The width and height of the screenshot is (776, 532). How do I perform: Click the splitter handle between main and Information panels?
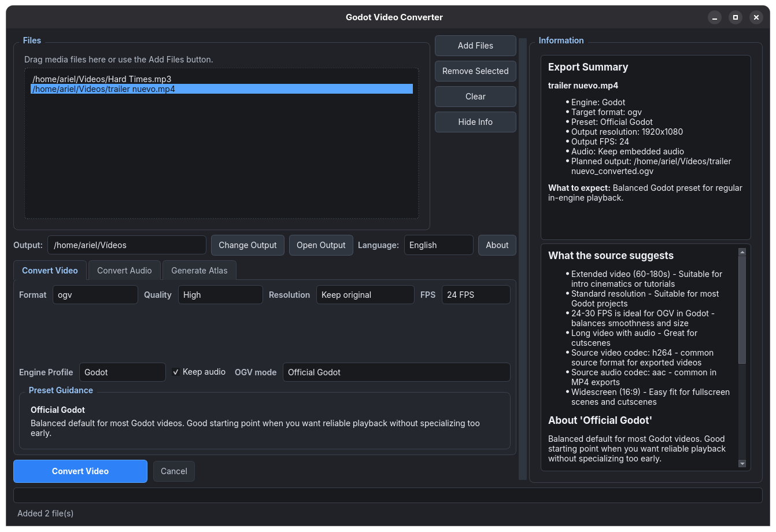pyautogui.click(x=523, y=259)
